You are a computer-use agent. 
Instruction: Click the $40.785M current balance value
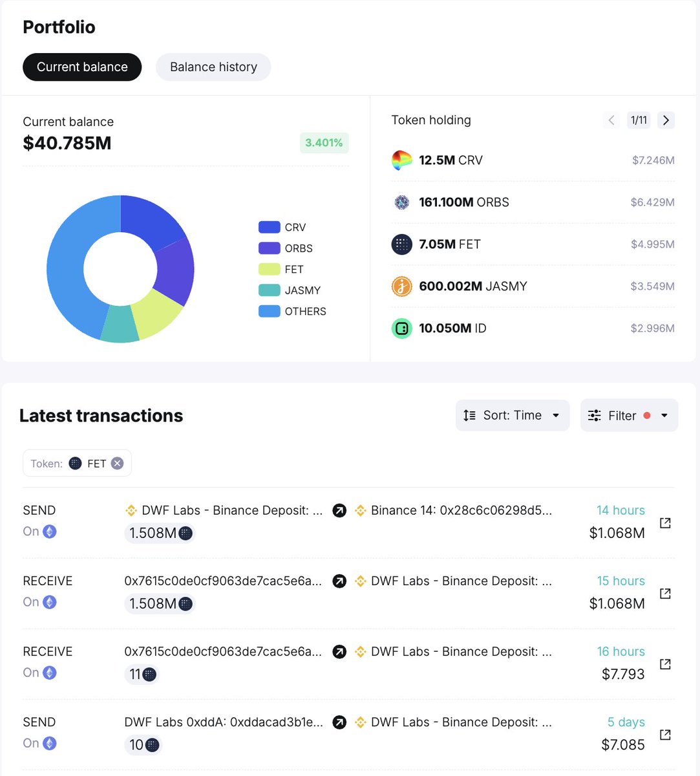[67, 144]
